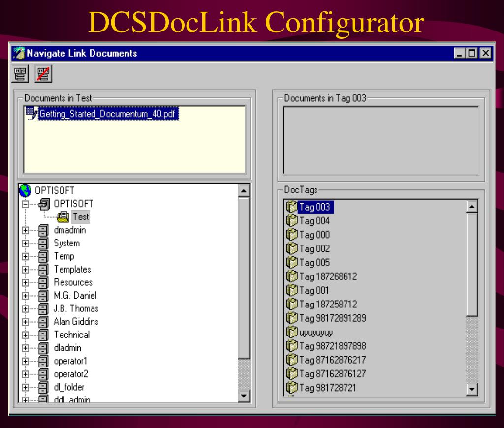The image size is (504, 428).
Task: Click the DocTags list scroll up arrow
Action: click(x=472, y=206)
